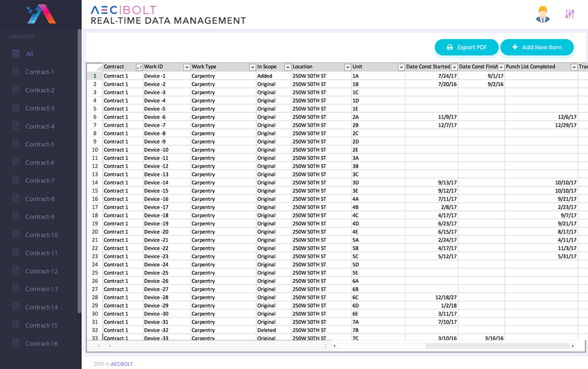Click the Contract-6 document icon
Viewport: 588px width, 369px height.
point(16,162)
